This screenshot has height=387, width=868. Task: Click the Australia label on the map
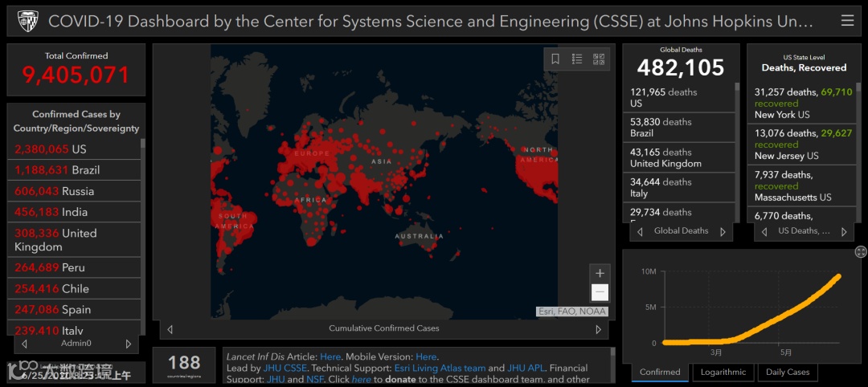419,236
